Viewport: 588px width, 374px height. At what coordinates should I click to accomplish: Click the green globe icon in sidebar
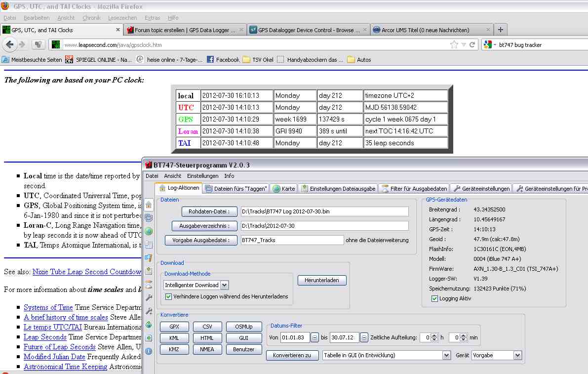click(x=149, y=231)
